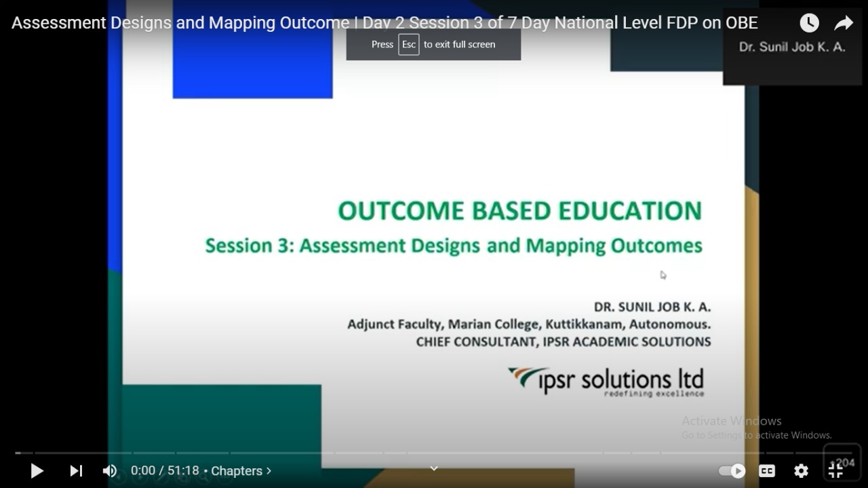Mute the video volume
868x488 pixels.
click(110, 470)
